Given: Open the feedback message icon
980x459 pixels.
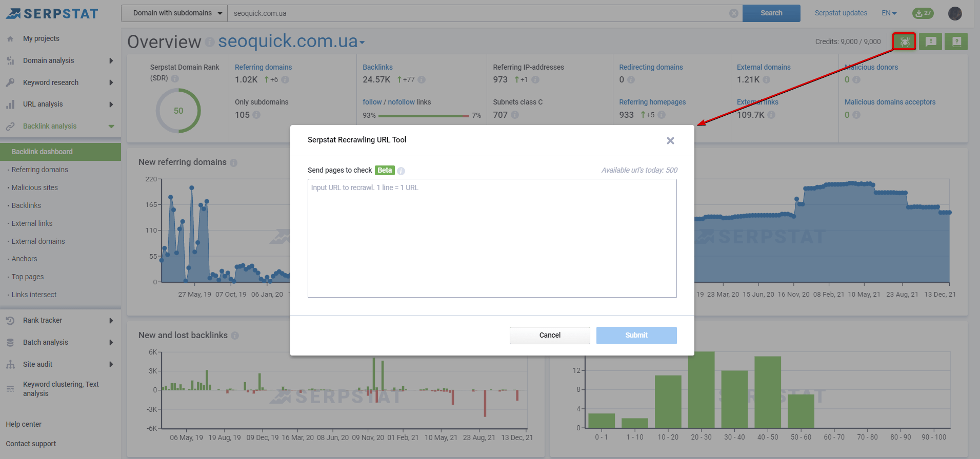Looking at the screenshot, I should (930, 41).
